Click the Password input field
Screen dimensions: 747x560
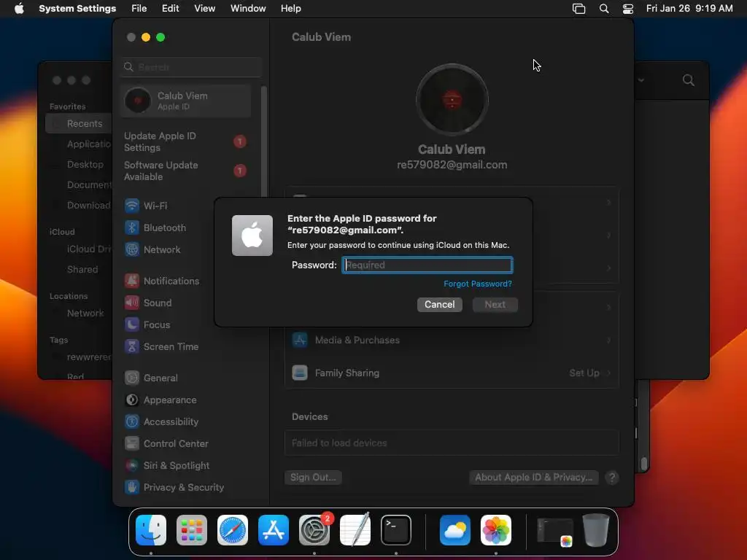[427, 265]
